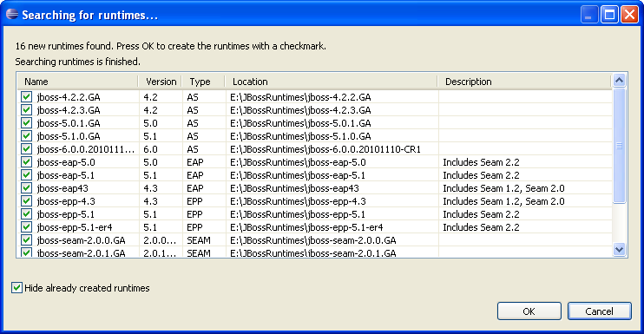
Task: Uncheck the jboss-epp-5.1 checkbox
Action: [x=26, y=213]
